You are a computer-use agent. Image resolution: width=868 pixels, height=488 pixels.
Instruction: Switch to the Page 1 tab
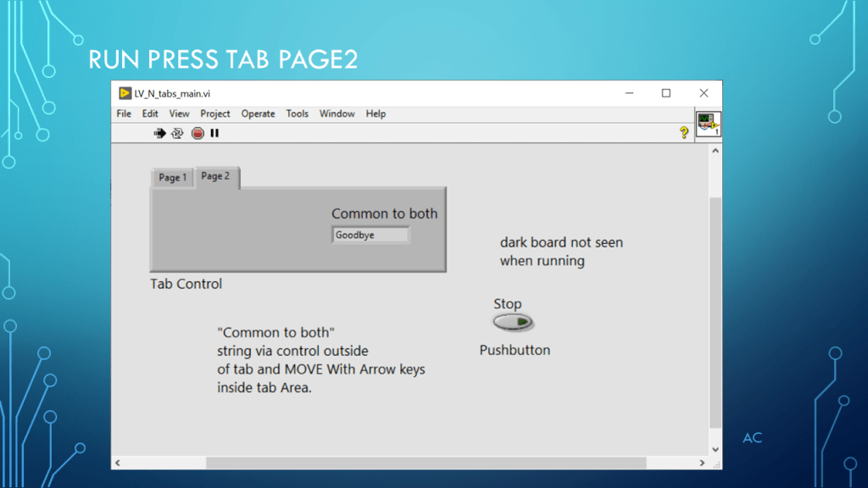click(x=173, y=177)
